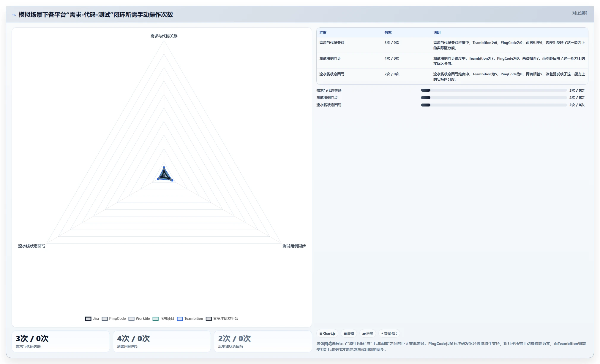Click the 4次 / 0次 data card
600x364 pixels.
162,341
